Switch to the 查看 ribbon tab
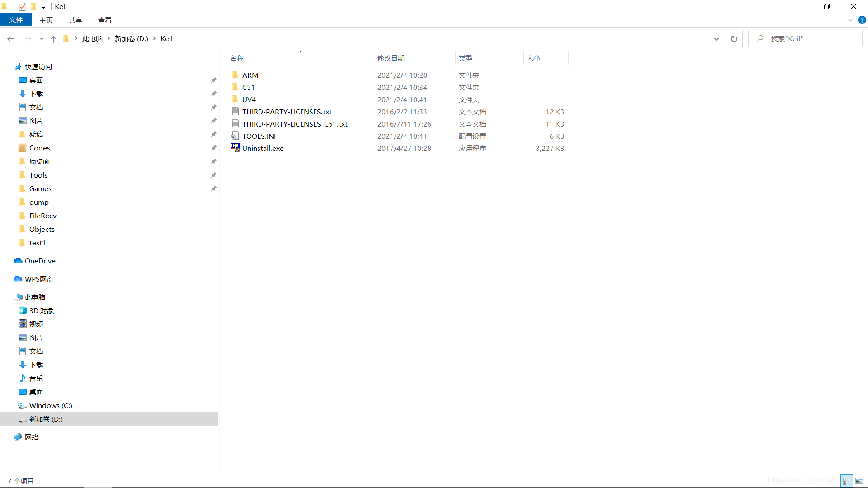868x488 pixels. pyautogui.click(x=105, y=20)
